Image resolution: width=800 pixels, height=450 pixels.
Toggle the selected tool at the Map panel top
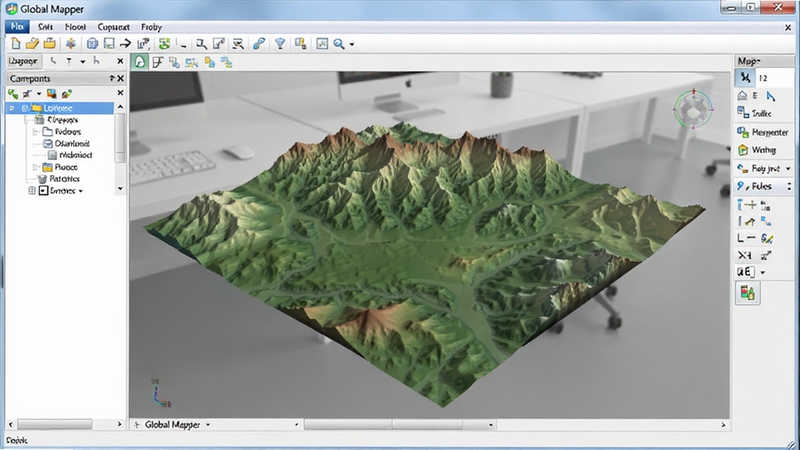pos(746,78)
